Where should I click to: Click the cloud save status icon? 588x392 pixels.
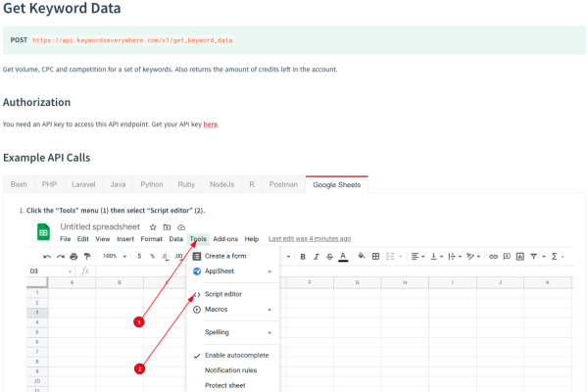pos(181,227)
